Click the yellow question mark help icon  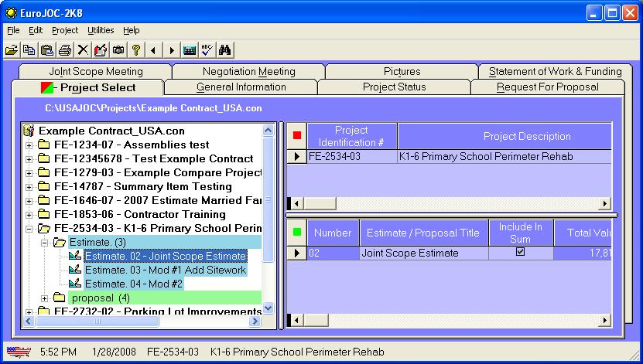pos(136,50)
